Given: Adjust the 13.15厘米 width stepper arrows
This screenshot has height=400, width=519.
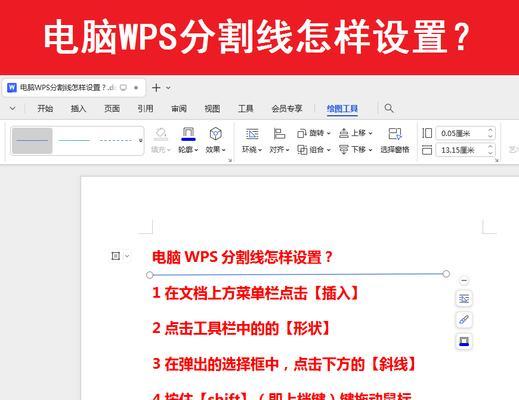Looking at the screenshot, I should 490,150.
